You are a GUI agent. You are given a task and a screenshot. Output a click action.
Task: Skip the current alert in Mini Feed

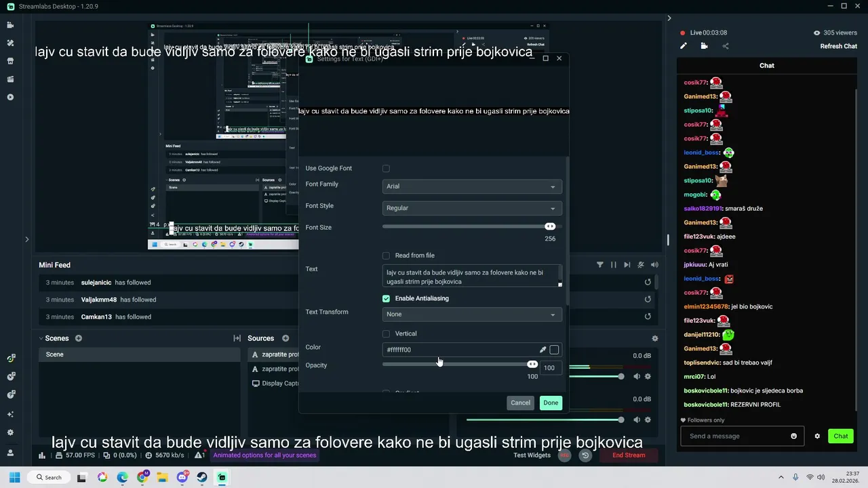tap(627, 265)
